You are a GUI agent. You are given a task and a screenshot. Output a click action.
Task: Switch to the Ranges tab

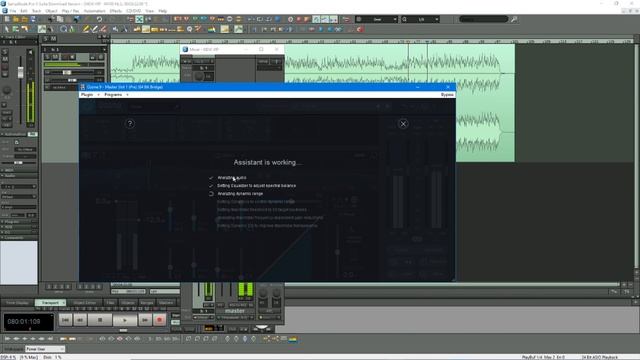147,303
